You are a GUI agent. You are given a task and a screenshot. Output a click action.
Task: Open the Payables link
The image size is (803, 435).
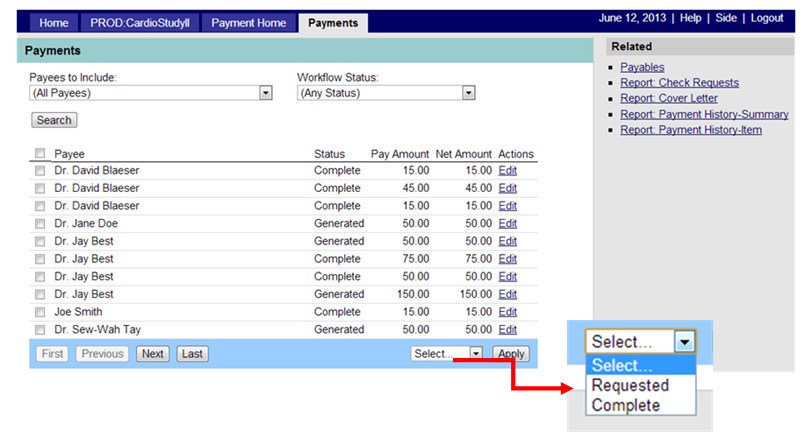[x=642, y=67]
